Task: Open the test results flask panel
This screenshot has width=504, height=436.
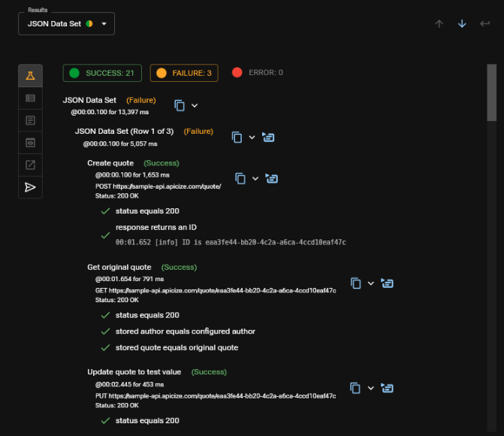Action: (30, 76)
